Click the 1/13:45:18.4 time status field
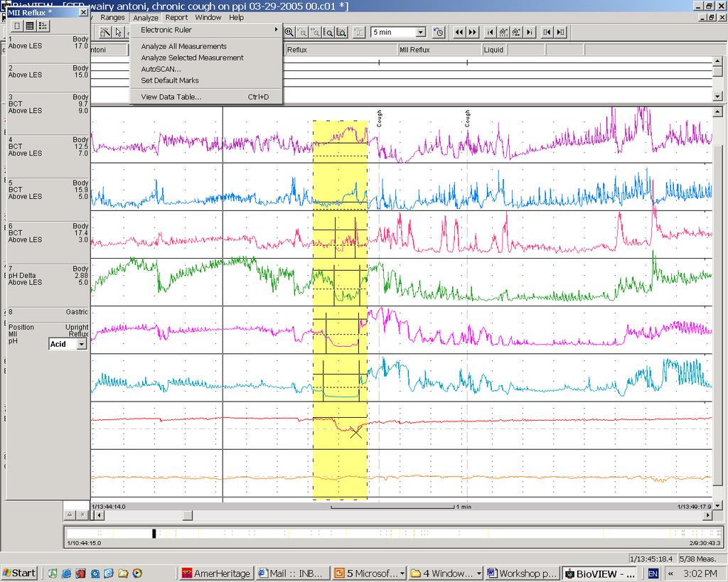This screenshot has height=582, width=728. pyautogui.click(x=653, y=559)
